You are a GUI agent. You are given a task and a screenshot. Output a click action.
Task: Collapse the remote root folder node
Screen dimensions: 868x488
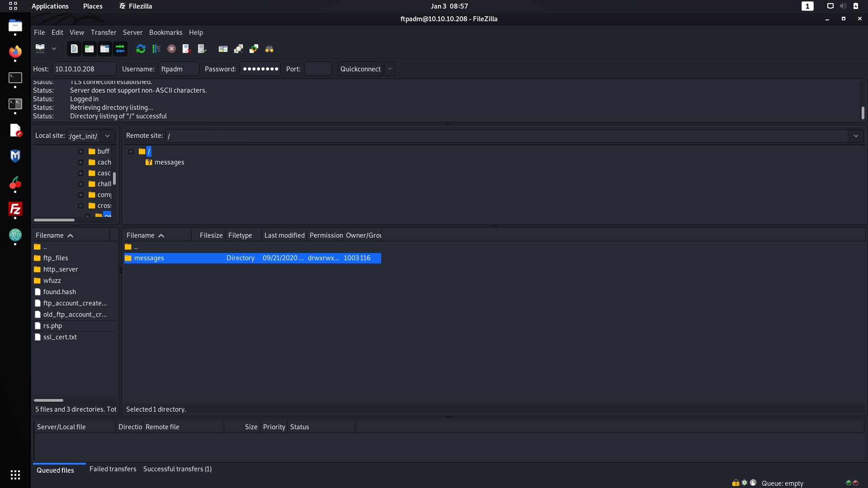[131, 151]
